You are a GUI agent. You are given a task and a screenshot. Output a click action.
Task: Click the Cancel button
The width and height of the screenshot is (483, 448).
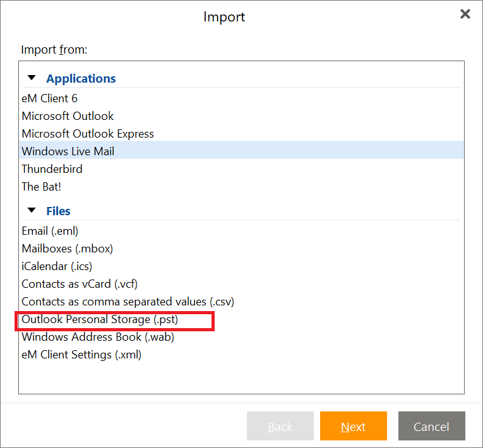(432, 426)
